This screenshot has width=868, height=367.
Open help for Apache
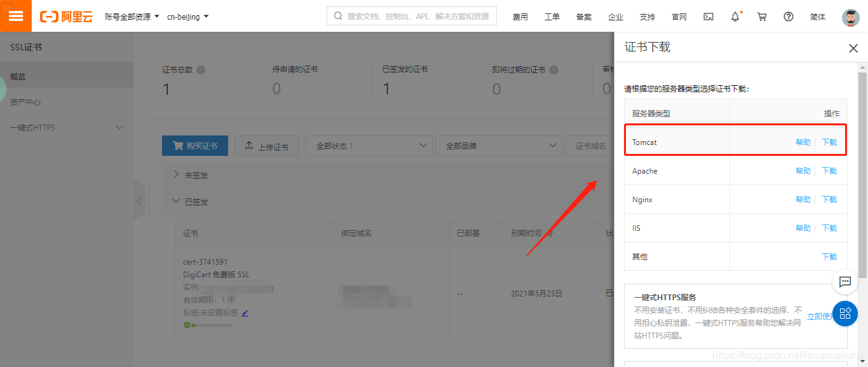click(803, 171)
